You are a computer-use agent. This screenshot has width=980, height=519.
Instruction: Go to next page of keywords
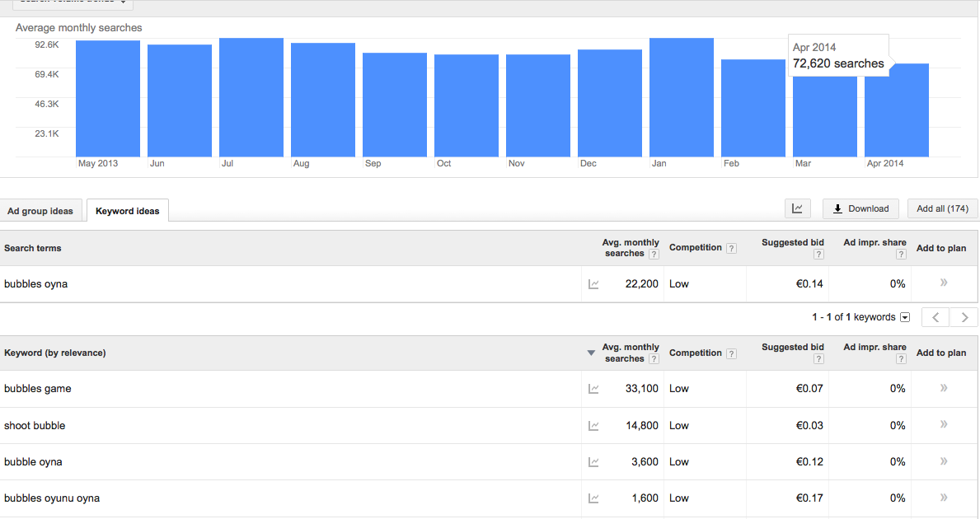tap(964, 317)
